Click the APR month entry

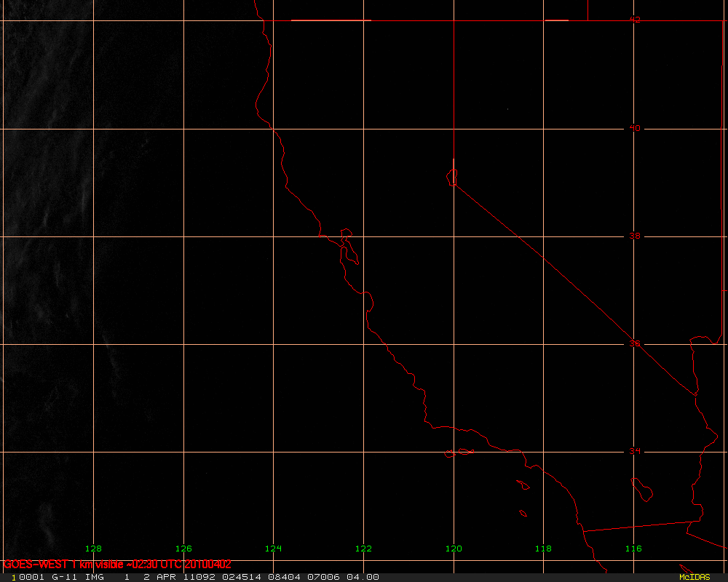(166, 577)
